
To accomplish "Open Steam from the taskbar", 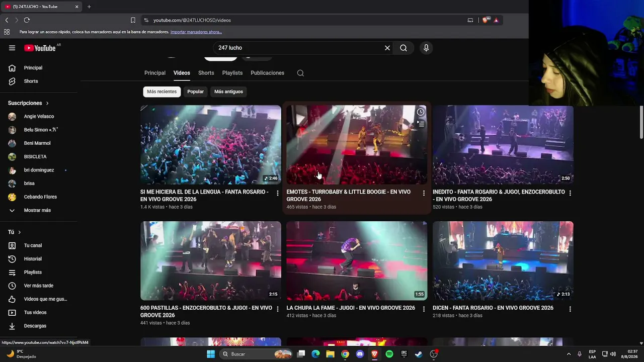I will (x=419, y=354).
